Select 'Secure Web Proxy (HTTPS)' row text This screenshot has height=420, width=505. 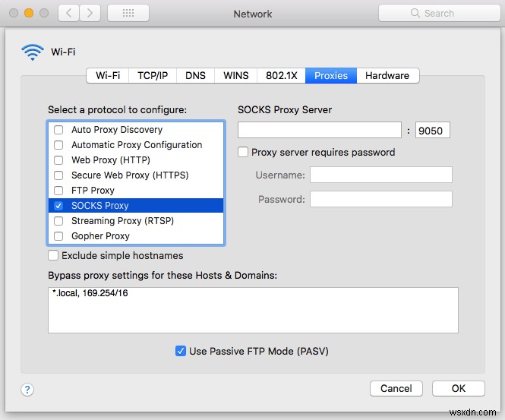(130, 175)
